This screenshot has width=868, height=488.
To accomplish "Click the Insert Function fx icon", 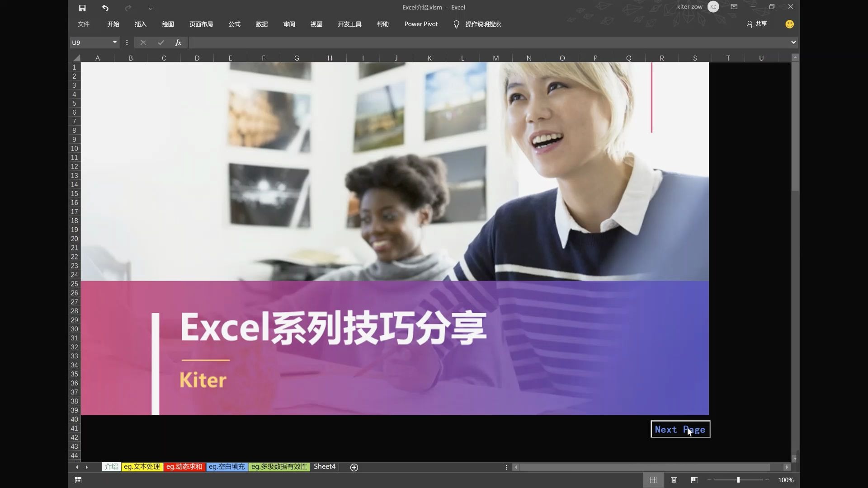I will click(178, 42).
